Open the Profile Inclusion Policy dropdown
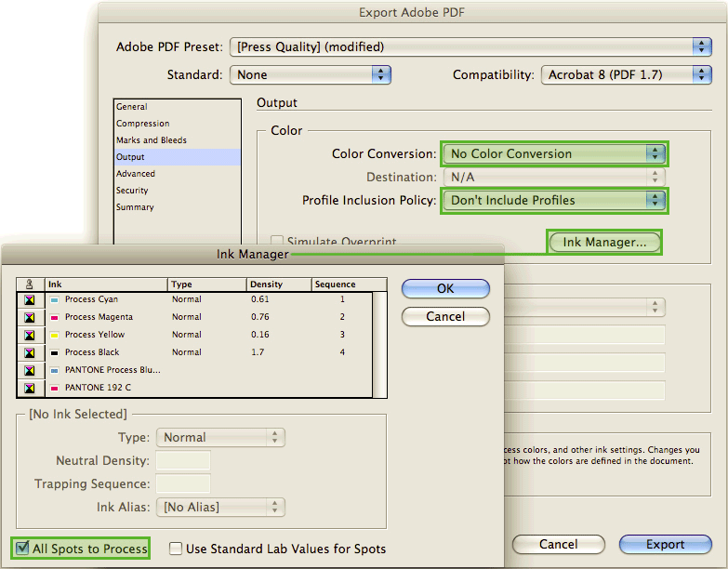 click(x=554, y=200)
